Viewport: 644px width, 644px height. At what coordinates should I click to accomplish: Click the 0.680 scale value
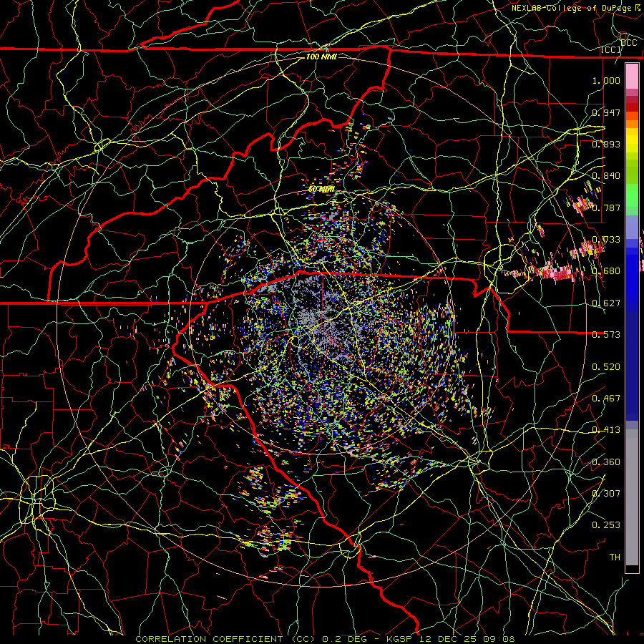(x=606, y=271)
